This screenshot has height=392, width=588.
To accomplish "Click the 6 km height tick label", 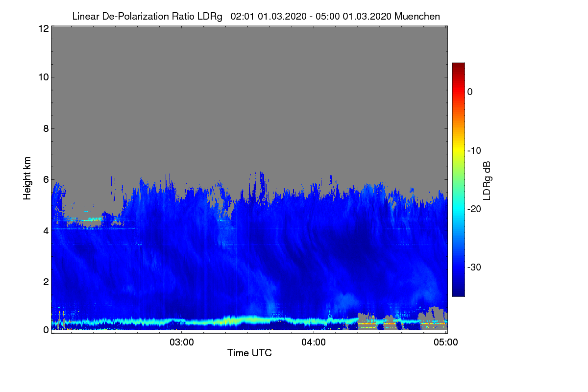I will (x=45, y=179).
